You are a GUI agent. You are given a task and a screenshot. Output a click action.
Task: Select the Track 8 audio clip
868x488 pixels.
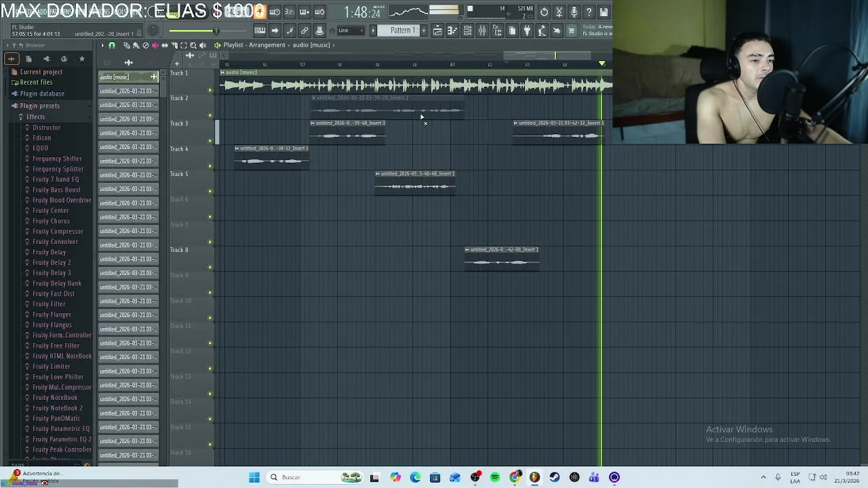click(x=502, y=259)
